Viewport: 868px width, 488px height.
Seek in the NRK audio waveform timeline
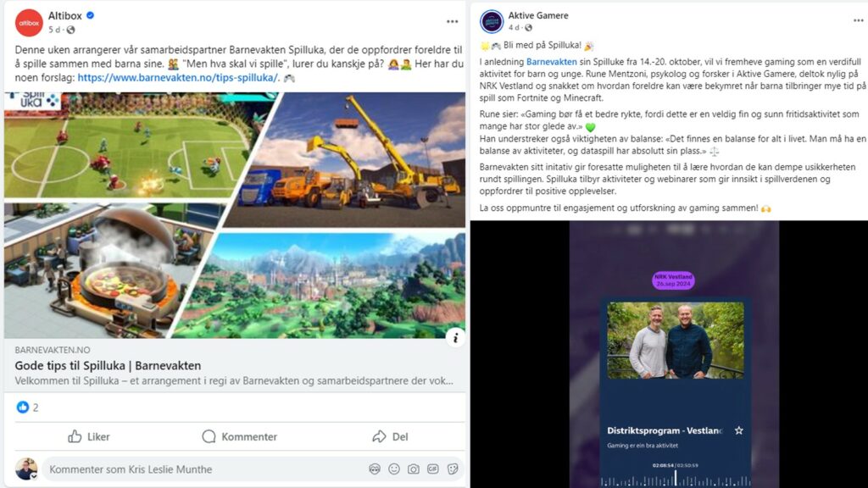[x=676, y=479]
